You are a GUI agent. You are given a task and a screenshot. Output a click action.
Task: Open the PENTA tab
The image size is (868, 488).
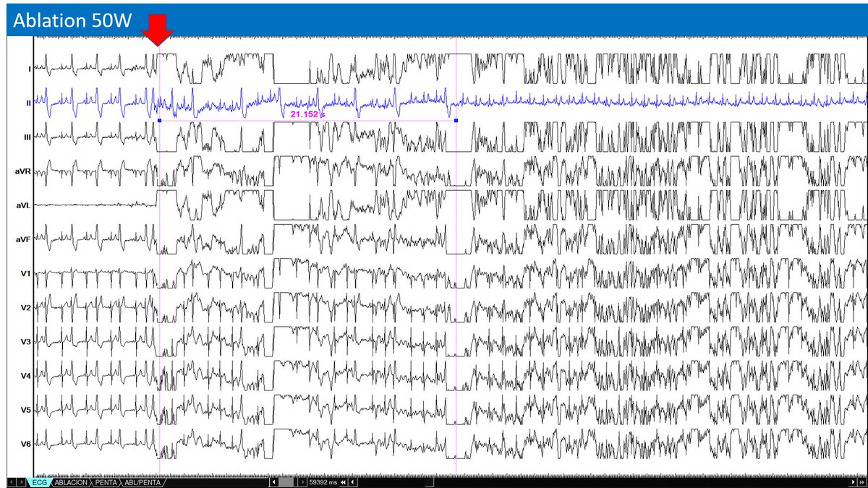tap(106, 482)
